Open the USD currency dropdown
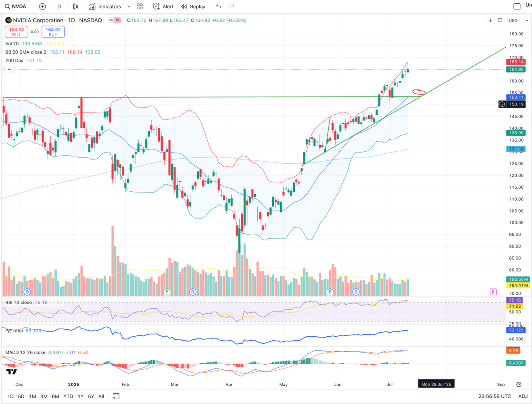 point(518,20)
